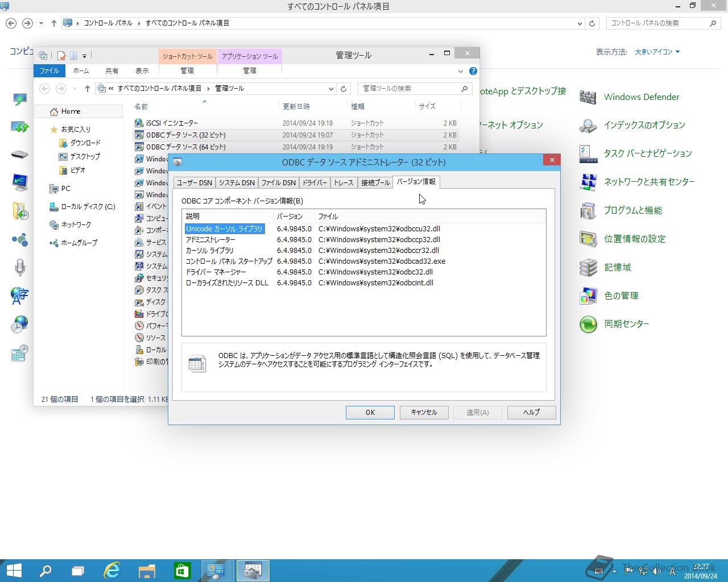This screenshot has width=728, height=582.
Task: Switch to 接続プール tab
Action: 375,182
